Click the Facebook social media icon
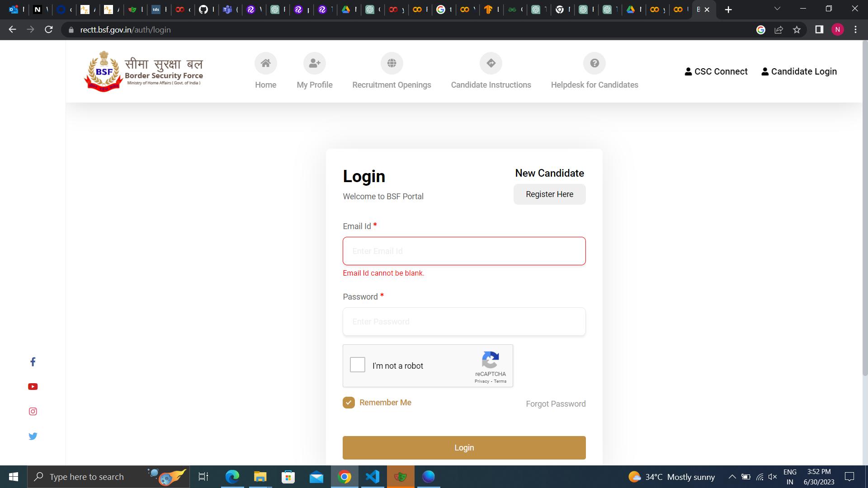The image size is (868, 488). pos(33,362)
